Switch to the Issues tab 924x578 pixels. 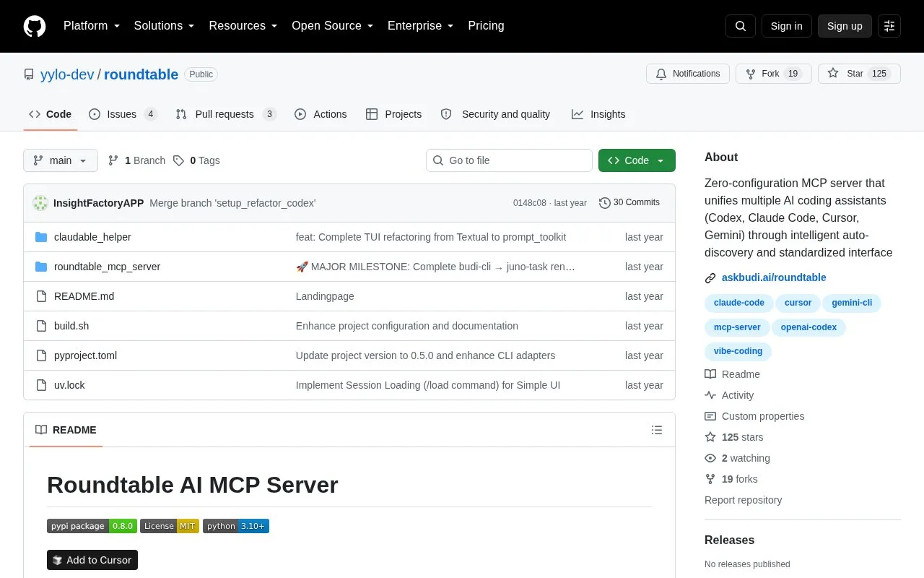coord(123,114)
